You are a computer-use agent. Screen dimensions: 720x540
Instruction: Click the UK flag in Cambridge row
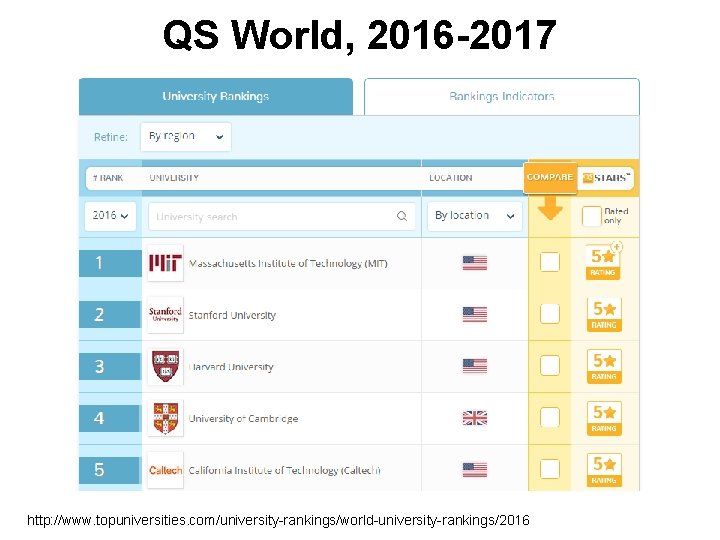475,418
